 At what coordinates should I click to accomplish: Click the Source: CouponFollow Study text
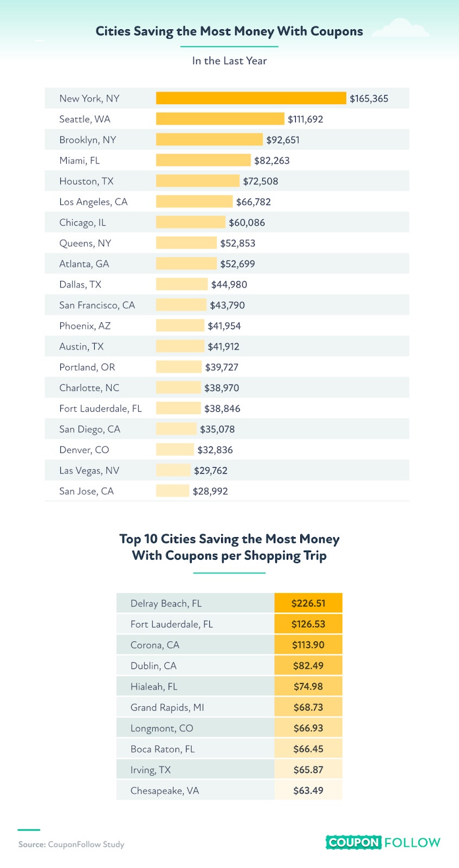(71, 844)
